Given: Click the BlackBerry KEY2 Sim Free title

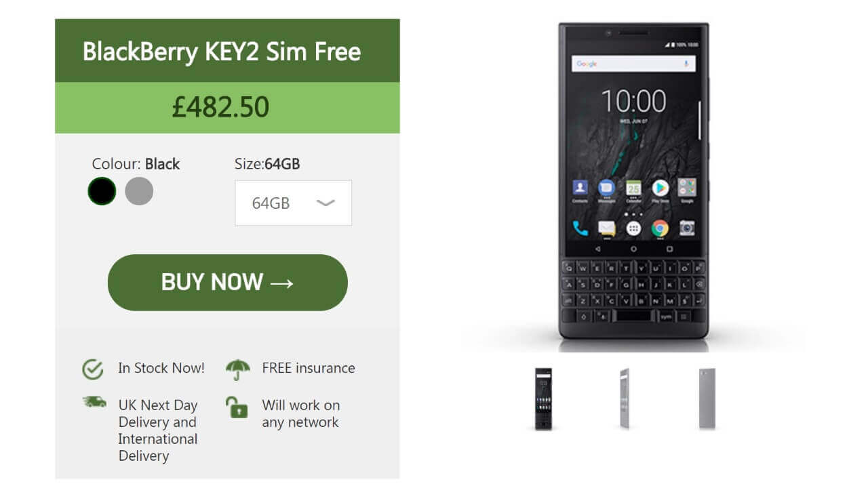Looking at the screenshot, I should coord(222,52).
